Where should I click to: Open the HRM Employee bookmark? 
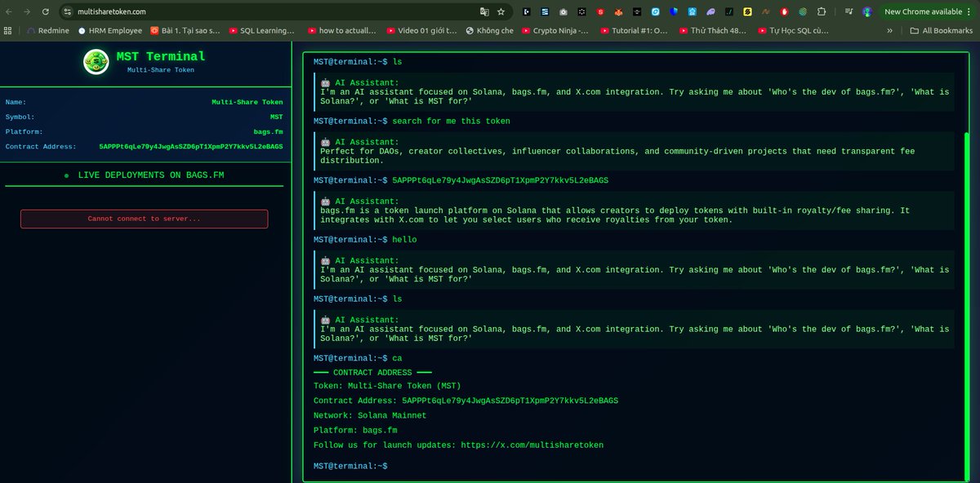[109, 30]
